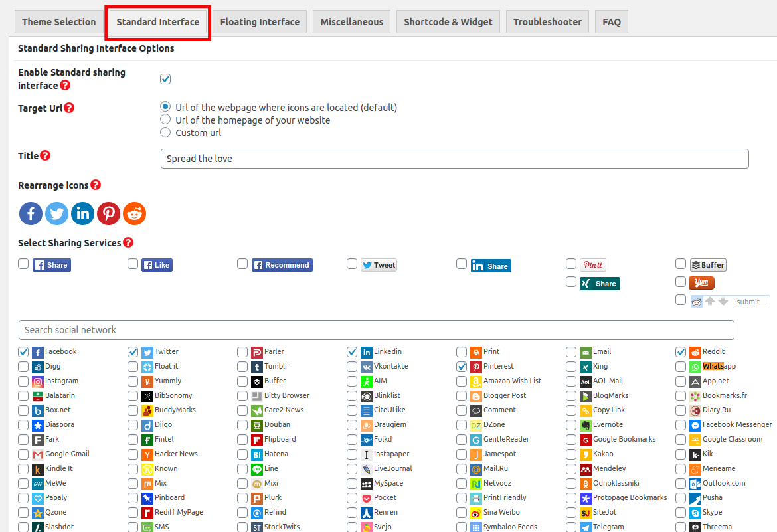The height and width of the screenshot is (532, 777).
Task: Select Url of the homepage radio option
Action: [x=165, y=120]
